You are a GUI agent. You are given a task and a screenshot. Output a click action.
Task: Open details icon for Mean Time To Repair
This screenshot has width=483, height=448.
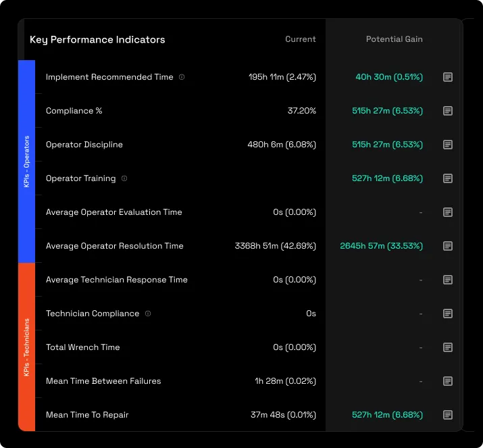click(x=448, y=415)
